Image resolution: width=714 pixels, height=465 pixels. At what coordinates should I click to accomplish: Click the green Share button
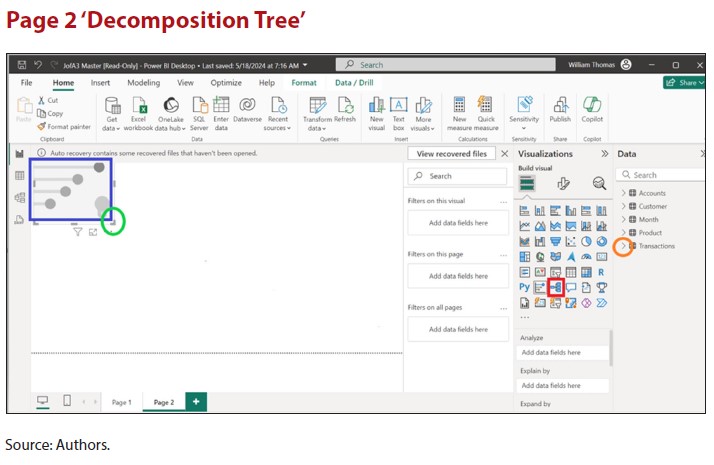(x=683, y=83)
